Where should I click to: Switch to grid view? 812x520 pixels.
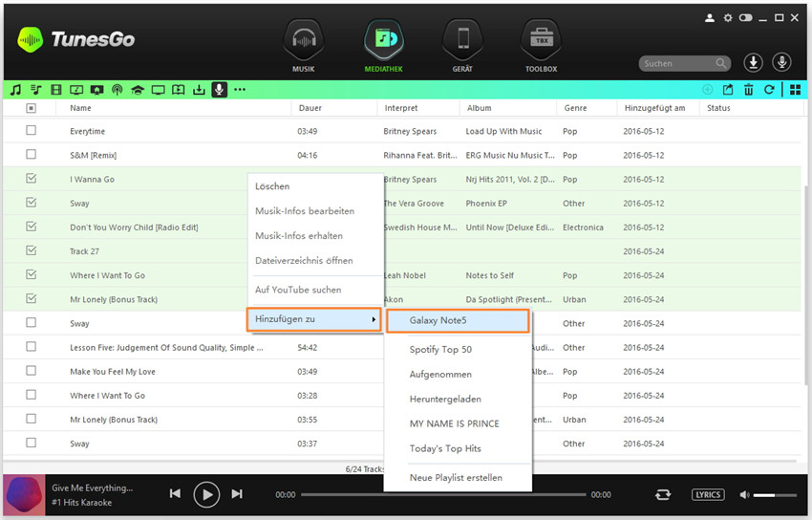click(796, 90)
